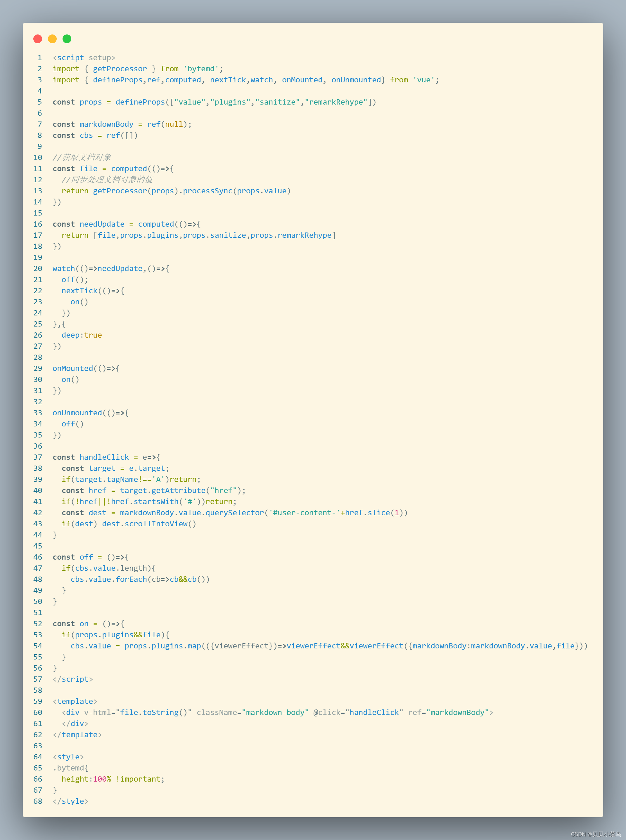
Task: Click 'startsWith' on line 41
Action: pos(156,502)
